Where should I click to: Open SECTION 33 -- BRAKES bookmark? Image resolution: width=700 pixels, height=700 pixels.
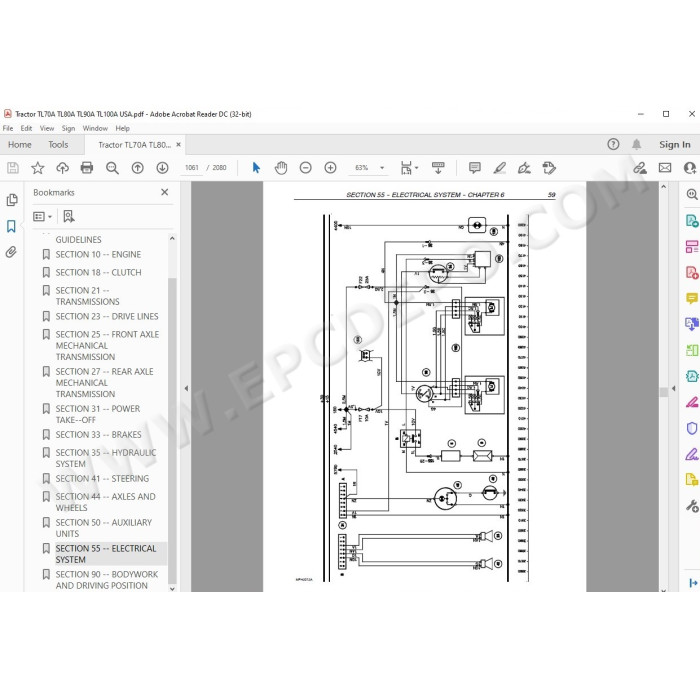pyautogui.click(x=98, y=435)
